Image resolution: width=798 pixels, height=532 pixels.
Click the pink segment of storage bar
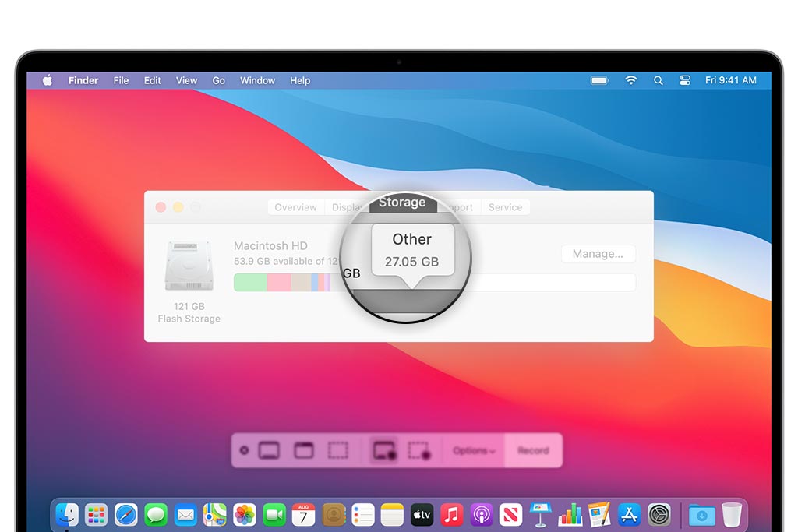tap(279, 282)
